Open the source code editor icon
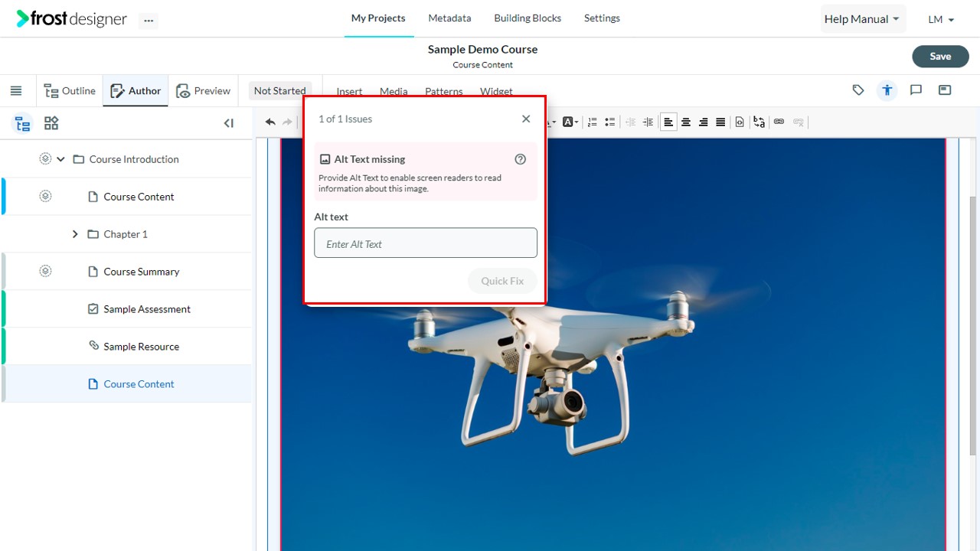Image resolution: width=980 pixels, height=551 pixels. pos(740,122)
